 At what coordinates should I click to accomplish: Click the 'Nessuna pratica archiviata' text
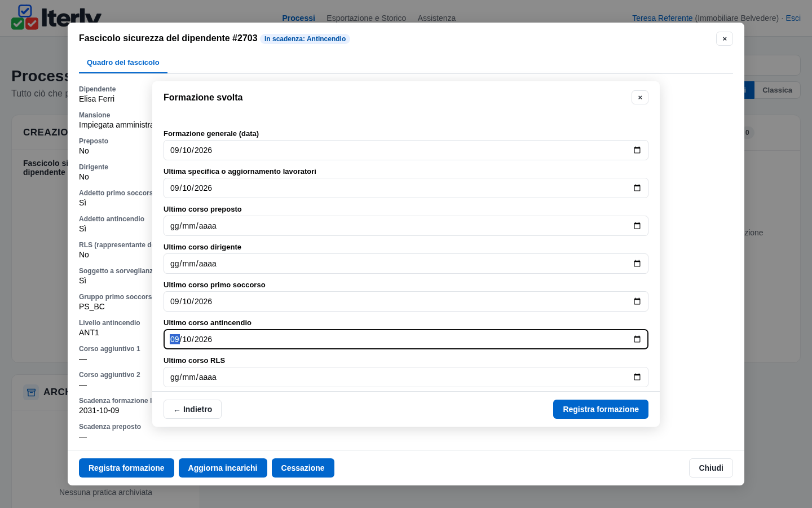coord(105,492)
